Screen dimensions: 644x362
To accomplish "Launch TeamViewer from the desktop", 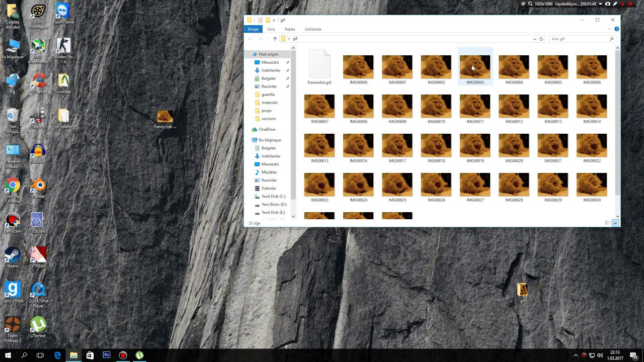I will coord(63,17).
